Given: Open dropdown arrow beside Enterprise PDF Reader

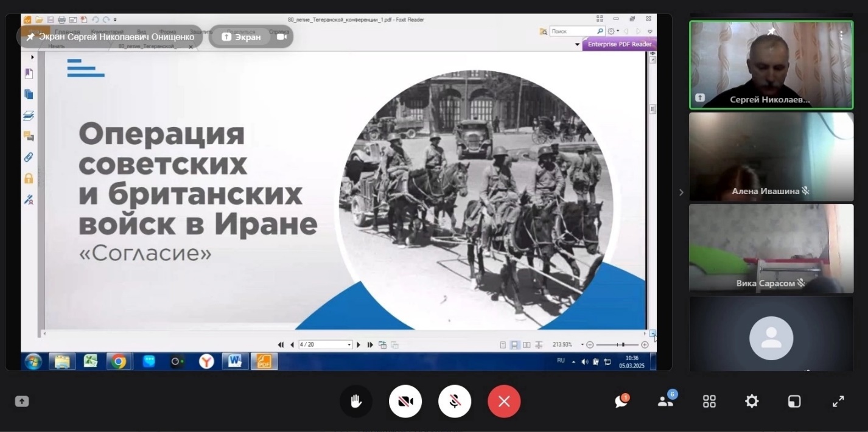Looking at the screenshot, I should (x=577, y=44).
